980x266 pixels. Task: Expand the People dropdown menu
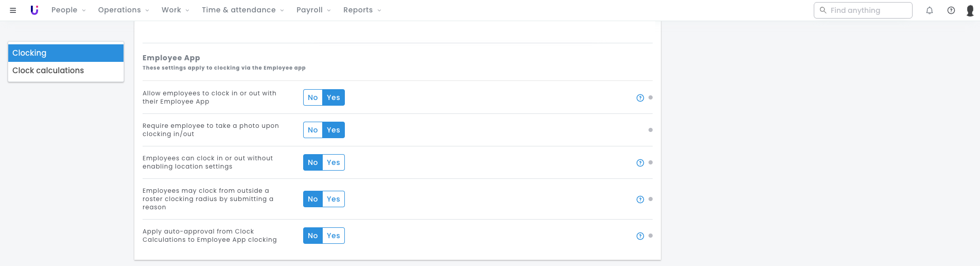tap(68, 10)
